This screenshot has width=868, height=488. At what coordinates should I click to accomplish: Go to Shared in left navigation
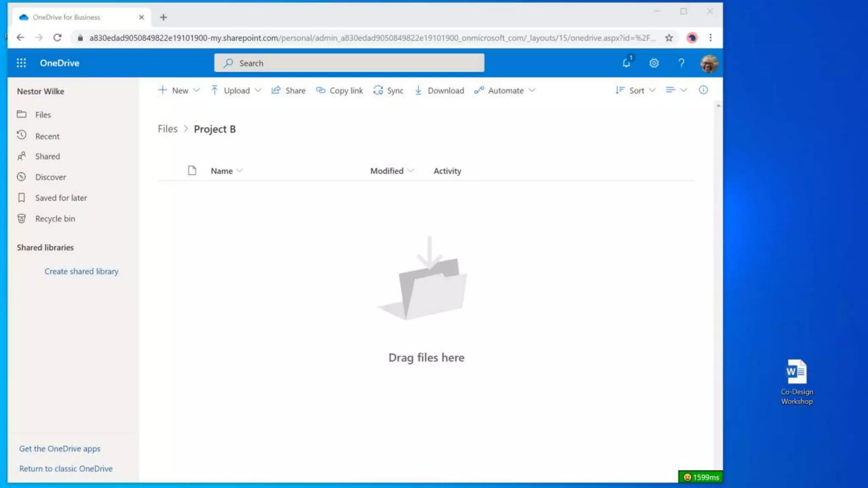tap(47, 156)
